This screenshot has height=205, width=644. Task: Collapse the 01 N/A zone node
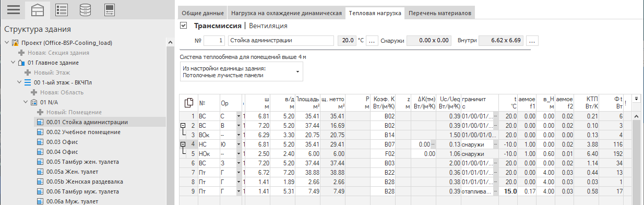pyautogui.click(x=25, y=102)
